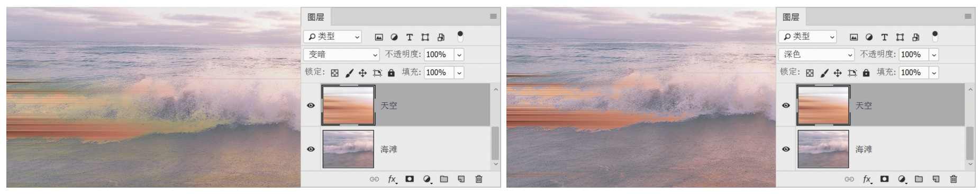This screenshot has height=194, width=980.
Task: Toggle layer filtering switch in right panel
Action: [x=935, y=36]
